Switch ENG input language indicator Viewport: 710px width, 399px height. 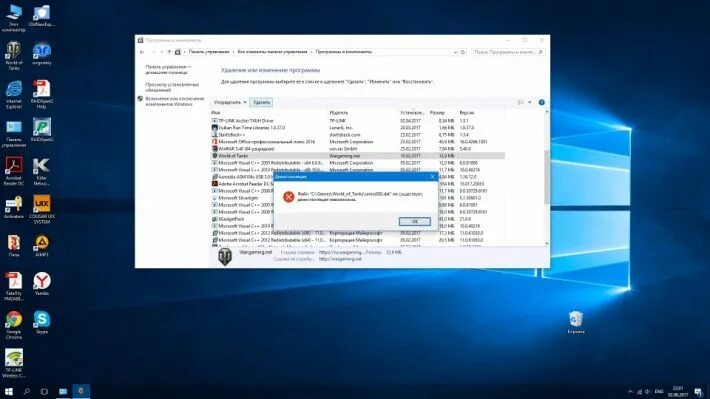click(x=659, y=392)
